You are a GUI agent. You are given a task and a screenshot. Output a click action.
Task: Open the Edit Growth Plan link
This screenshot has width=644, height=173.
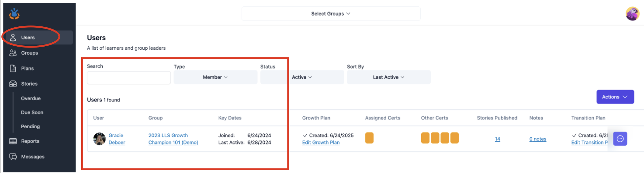321,142
